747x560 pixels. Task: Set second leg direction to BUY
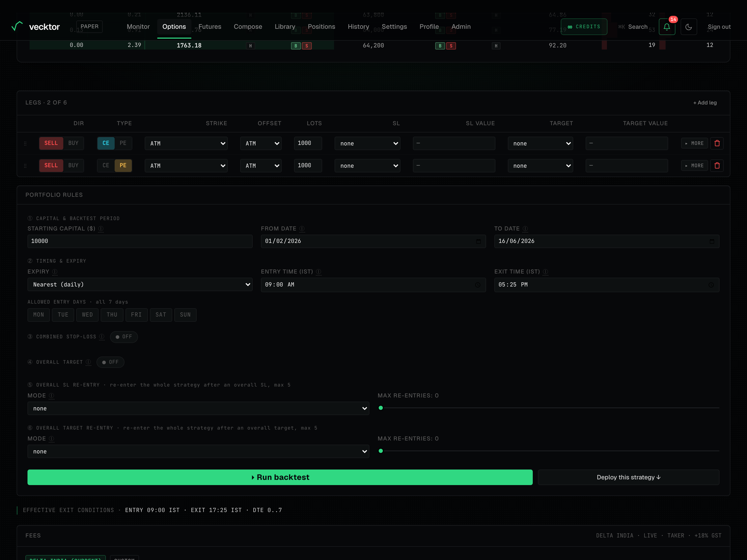(x=73, y=165)
